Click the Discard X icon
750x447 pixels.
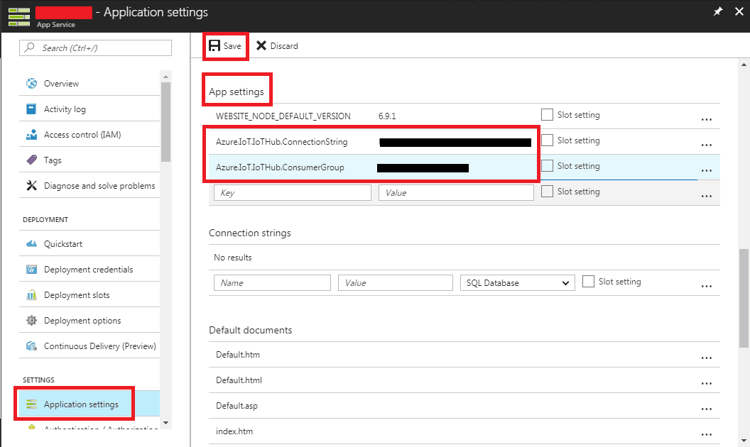click(261, 45)
